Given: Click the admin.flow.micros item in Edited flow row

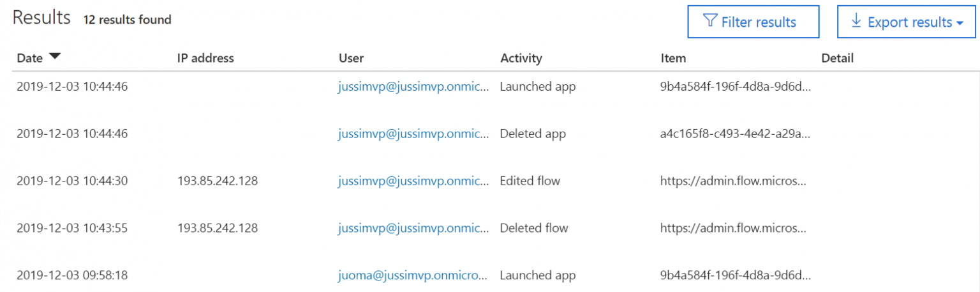Looking at the screenshot, I should 734,181.
